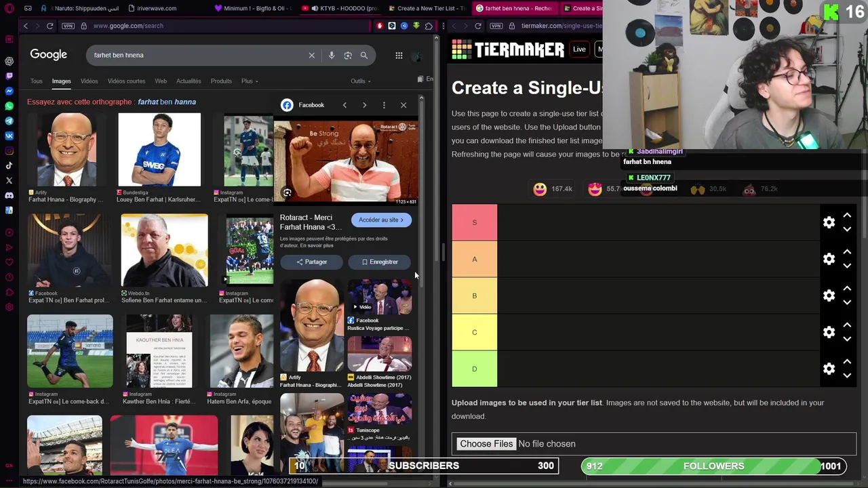The height and width of the screenshot is (488, 868).
Task: Open X (Twitter) in the Opera sidebar
Action: point(9,180)
